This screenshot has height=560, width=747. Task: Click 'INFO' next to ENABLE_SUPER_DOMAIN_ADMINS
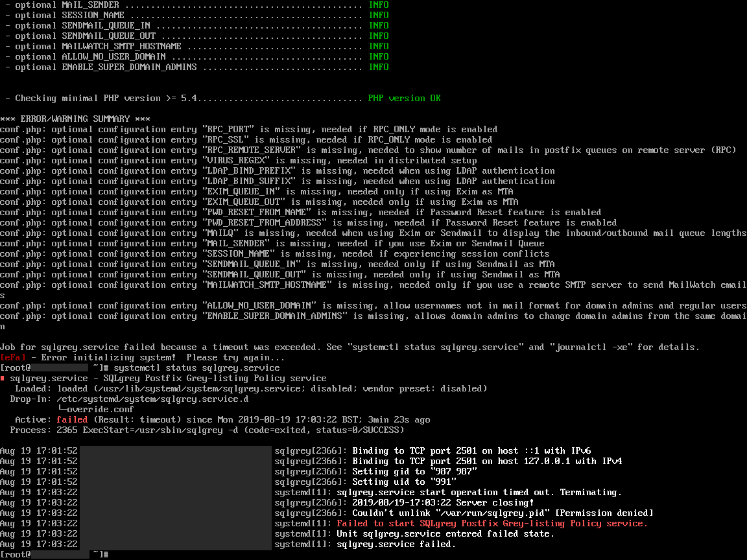(379, 67)
